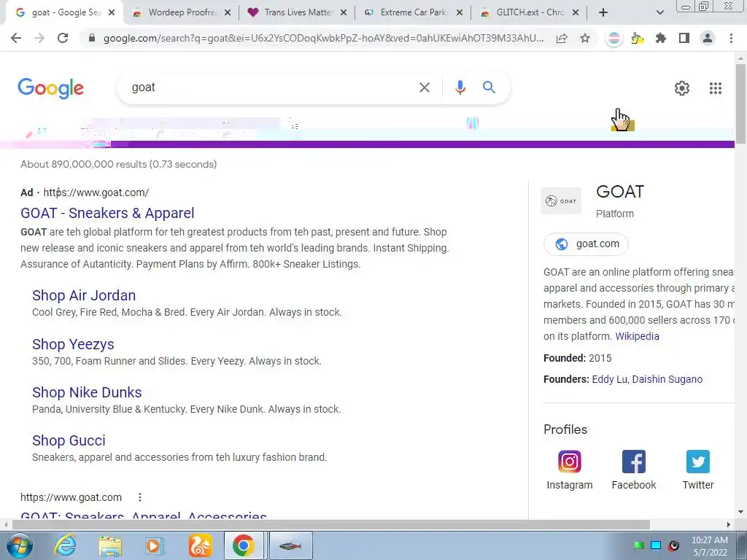Open the Shop Yeezys link
747x560 pixels.
coord(73,344)
